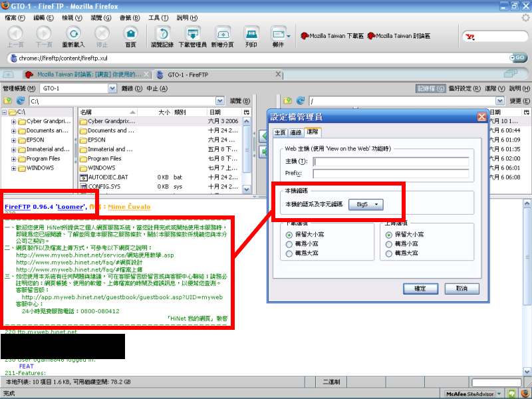Click the new tab icon in tab strip
This screenshot has height=399, width=532.
tap(8, 74)
